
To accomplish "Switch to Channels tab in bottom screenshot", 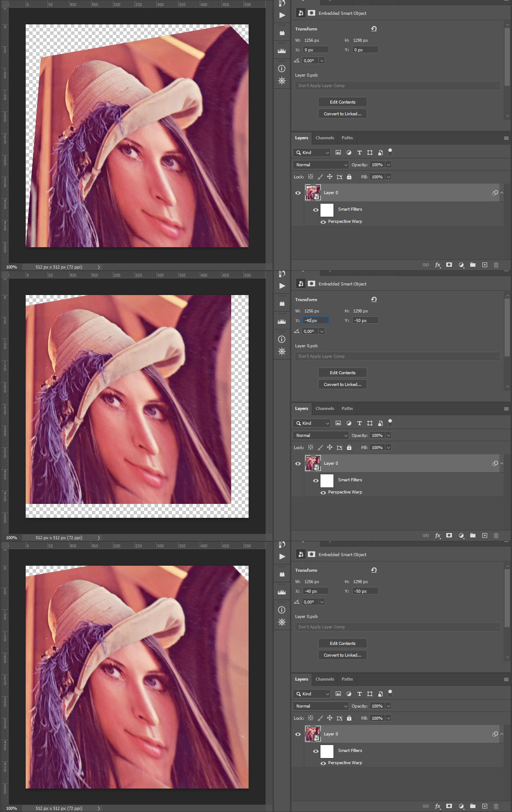I will click(325, 679).
